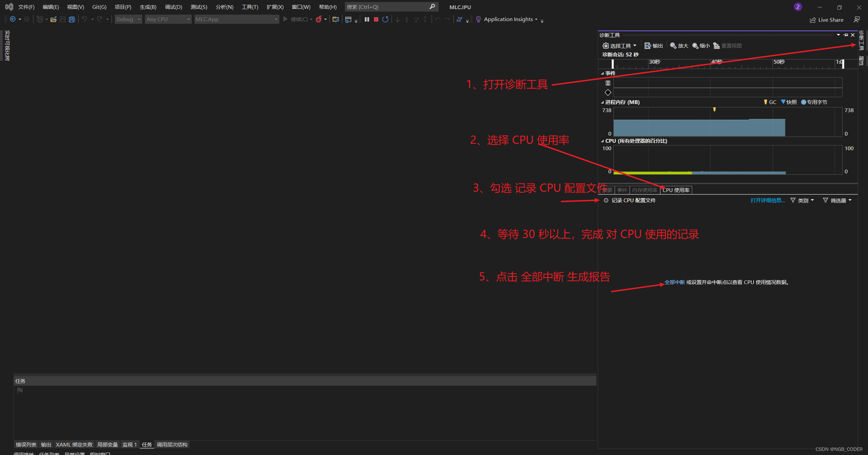Click Open Details (打开详细信息) link
The width and height of the screenshot is (868, 455).
[x=767, y=200]
